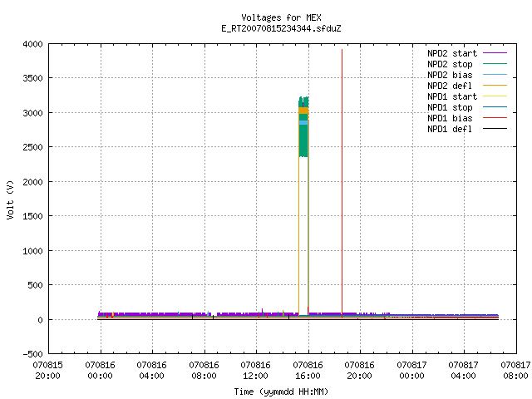Click the 'NPD2 defl' legend label
The height and width of the screenshot is (399, 532).
450,86
